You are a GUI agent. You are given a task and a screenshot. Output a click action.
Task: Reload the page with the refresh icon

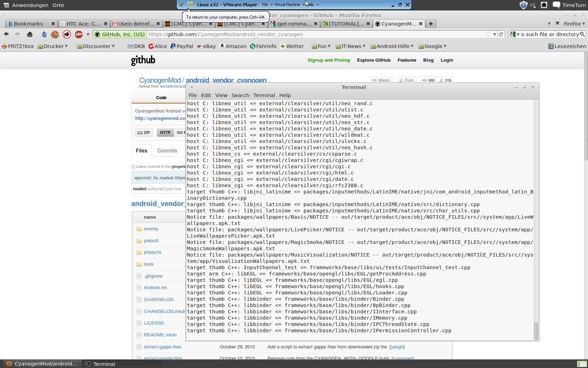coord(501,34)
